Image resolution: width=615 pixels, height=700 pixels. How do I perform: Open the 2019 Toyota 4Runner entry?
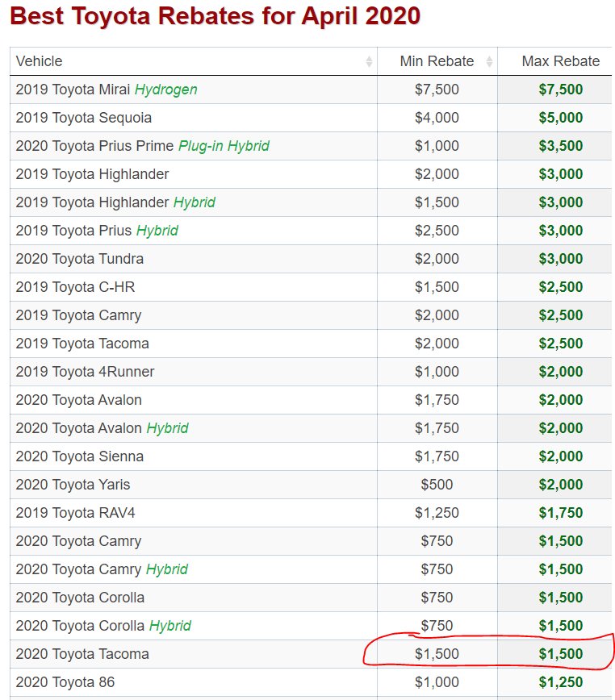click(x=85, y=372)
